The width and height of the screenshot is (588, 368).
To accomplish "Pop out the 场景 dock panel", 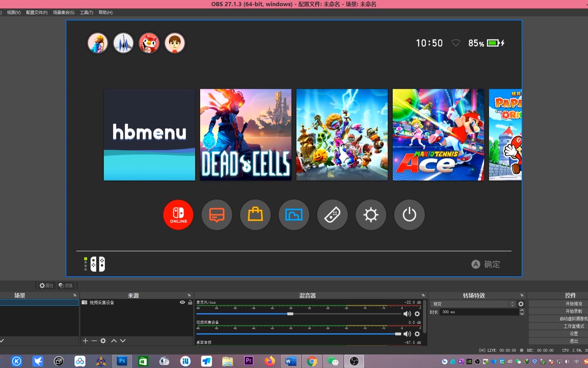I will [75, 295].
